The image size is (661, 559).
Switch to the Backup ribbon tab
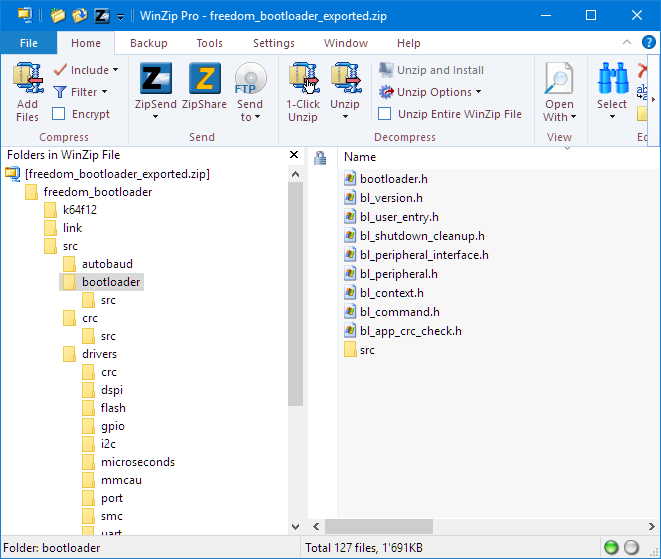coord(149,43)
